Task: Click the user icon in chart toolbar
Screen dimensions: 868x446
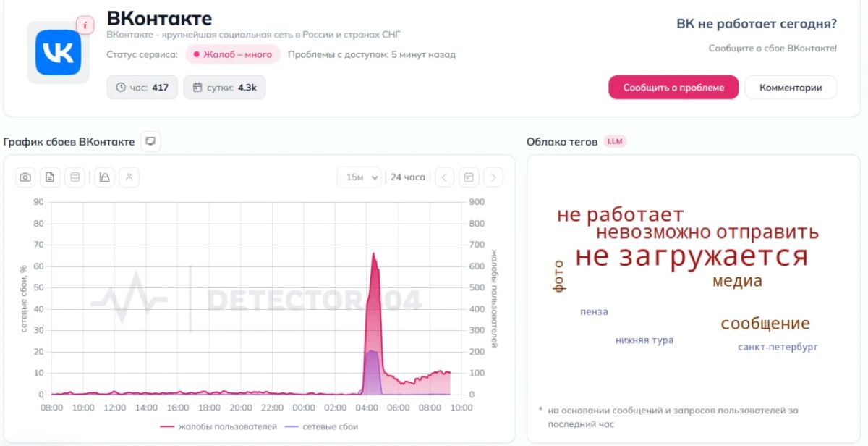Action: (129, 177)
